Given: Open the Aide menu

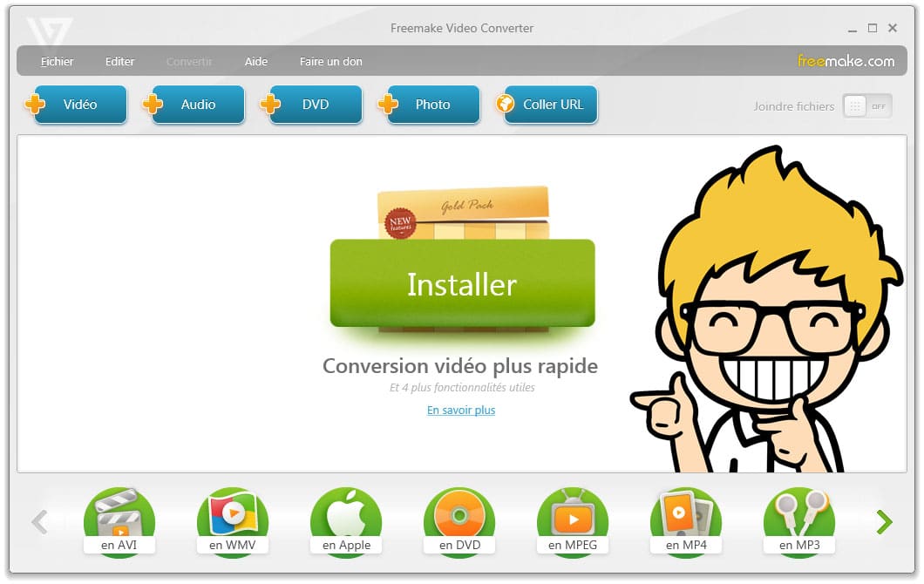Looking at the screenshot, I should 256,62.
